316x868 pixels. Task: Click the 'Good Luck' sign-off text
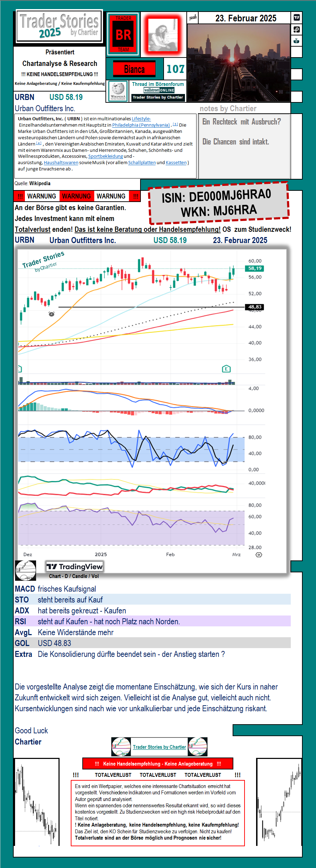point(31,731)
